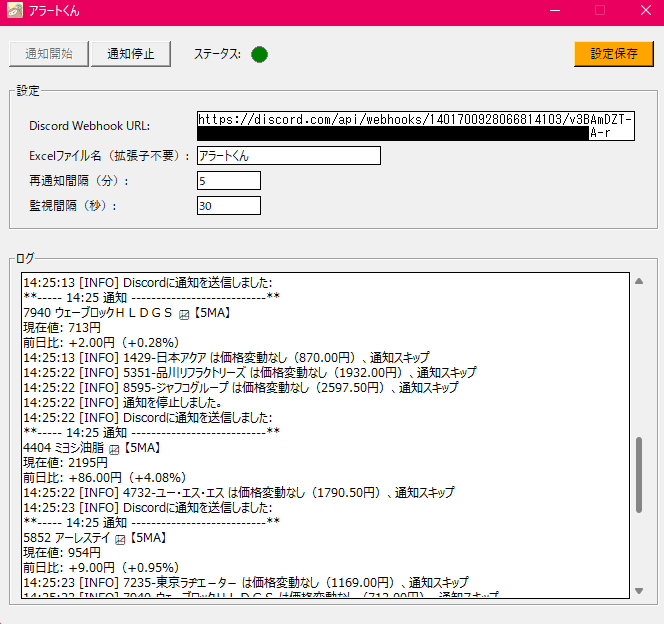This screenshot has width=664, height=624.
Task: Save settings with 設定保存 button
Action: [614, 54]
